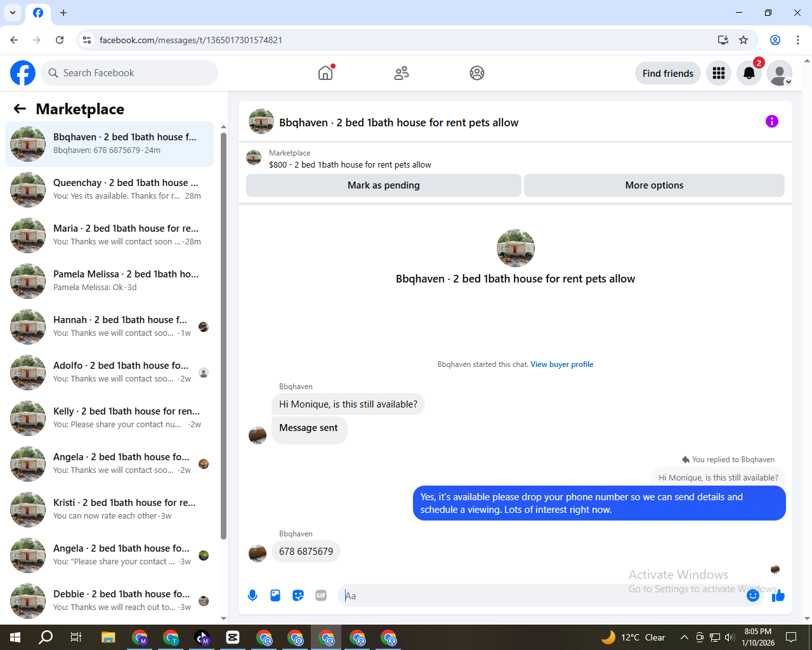Click the volume icon in system tray
812x650 pixels.
point(730,637)
